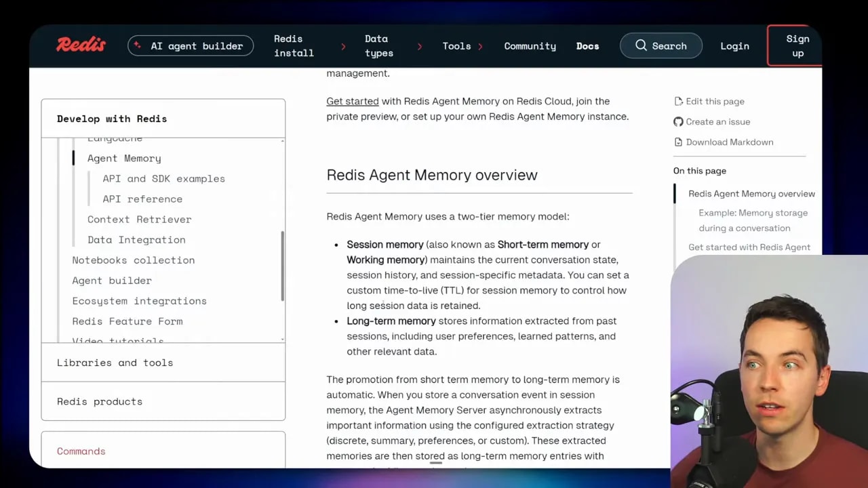Click the Redis Agent Memory overview heading

pos(432,175)
